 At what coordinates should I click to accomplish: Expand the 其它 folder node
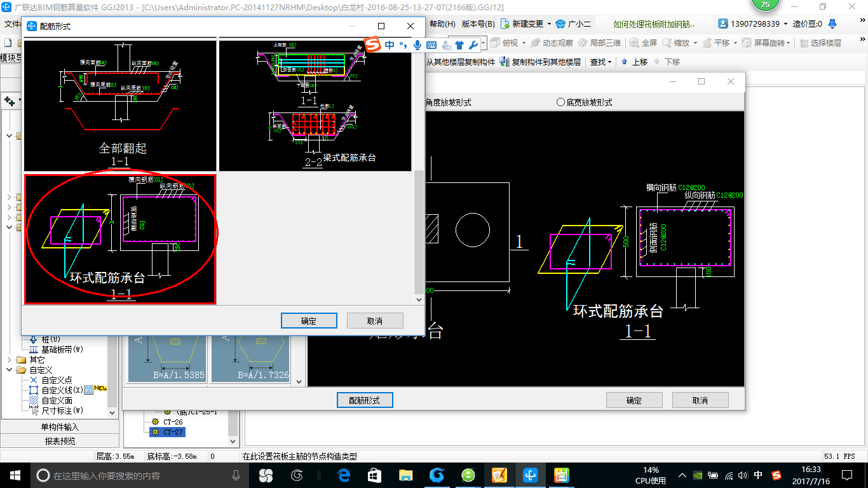click(x=10, y=360)
